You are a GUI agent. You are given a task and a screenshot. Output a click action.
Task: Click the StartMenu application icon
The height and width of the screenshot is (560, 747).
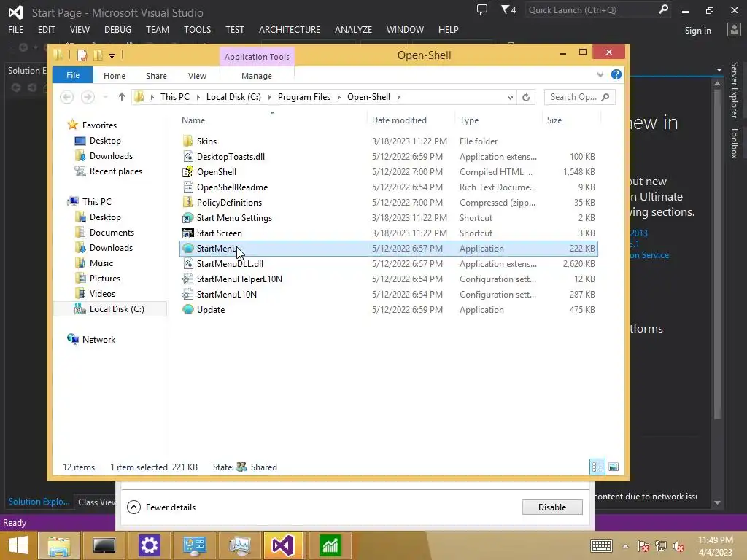(x=188, y=248)
